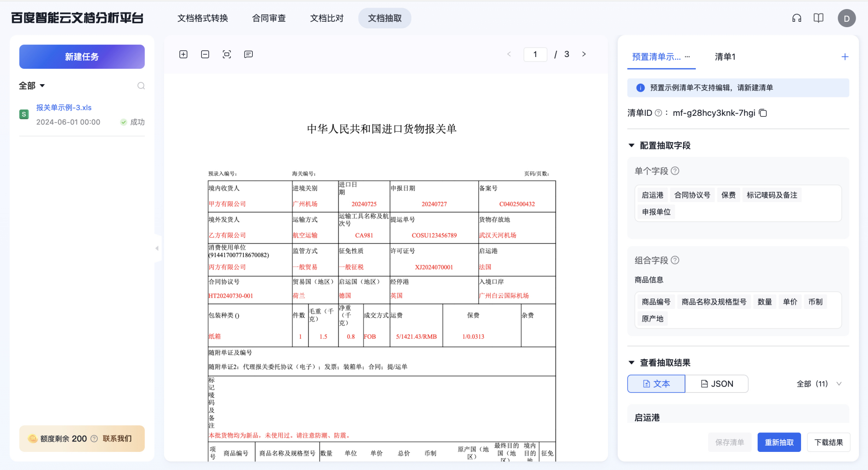Switch to 清单1 tab
868x470 pixels.
click(725, 57)
